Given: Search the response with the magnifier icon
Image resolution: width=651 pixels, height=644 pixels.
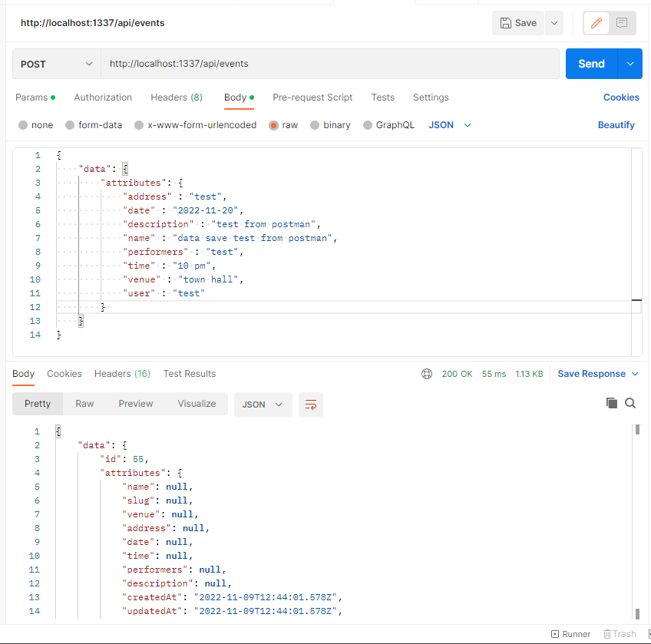Looking at the screenshot, I should [630, 403].
